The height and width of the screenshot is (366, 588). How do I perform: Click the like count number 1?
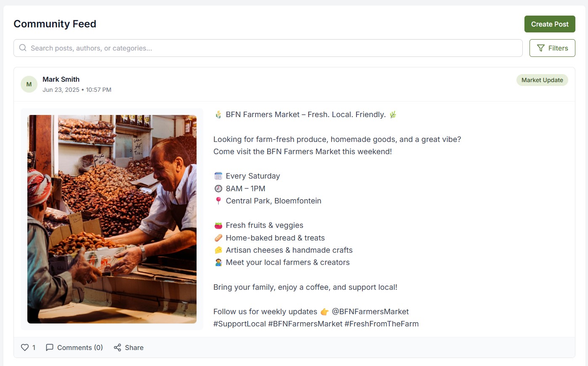click(x=34, y=347)
